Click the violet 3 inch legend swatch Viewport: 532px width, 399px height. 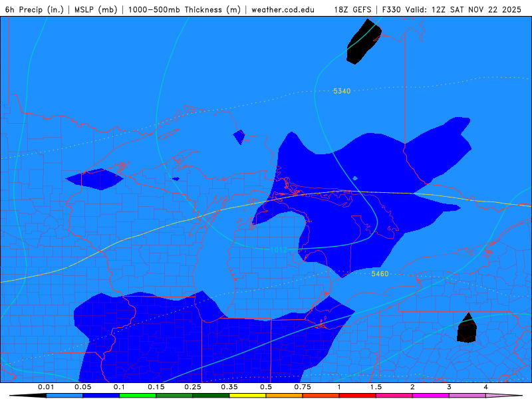[x=467, y=396]
